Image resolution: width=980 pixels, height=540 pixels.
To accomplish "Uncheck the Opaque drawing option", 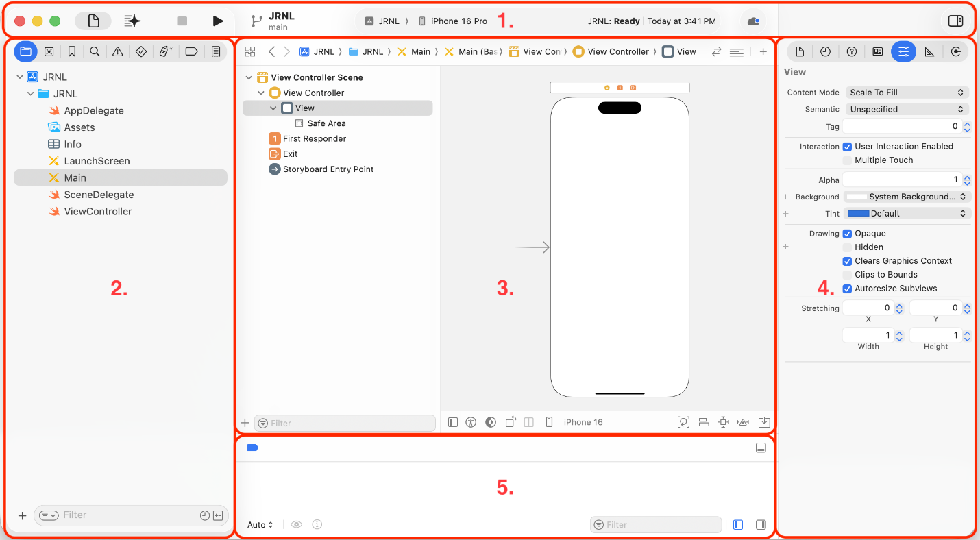I will 847,233.
